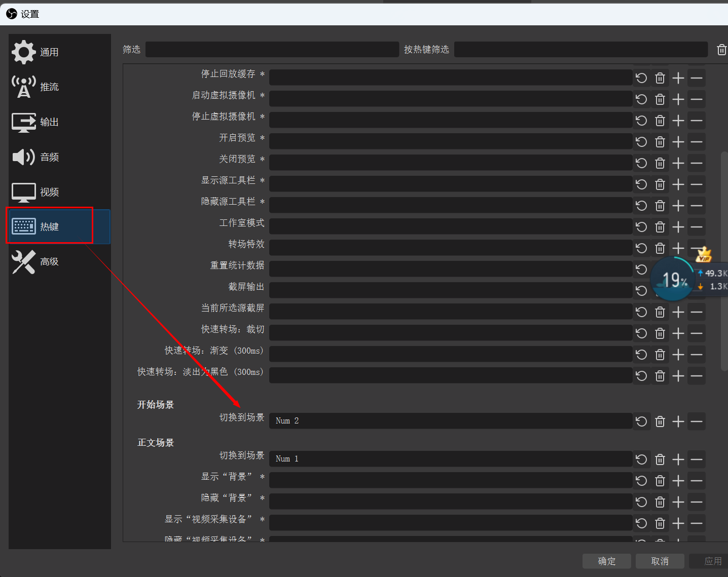The image size is (728, 577).
Task: Open the 推流 streaming settings section
Action: click(60, 87)
